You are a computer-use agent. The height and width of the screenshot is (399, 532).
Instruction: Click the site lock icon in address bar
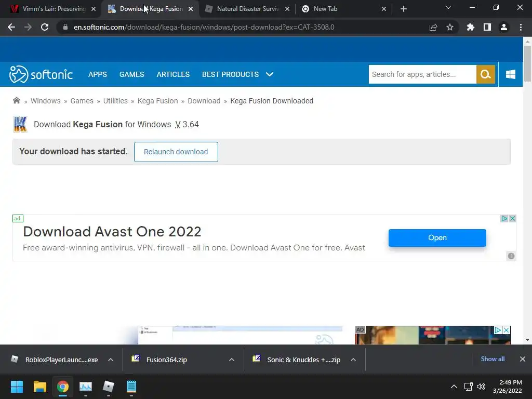pos(65,27)
